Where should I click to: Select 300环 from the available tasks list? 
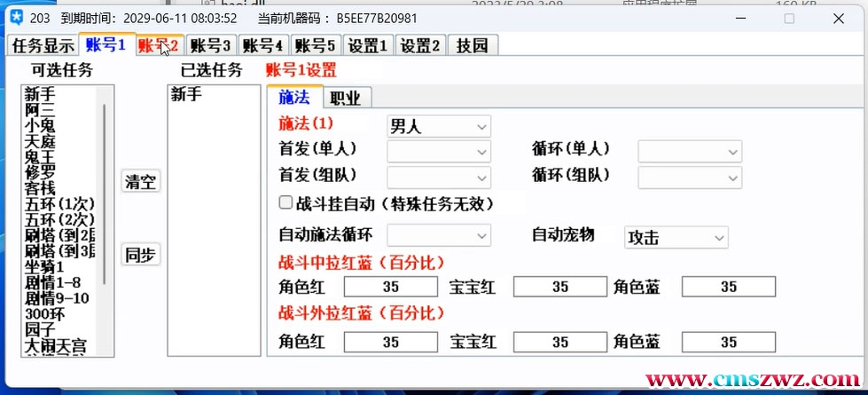tap(43, 314)
